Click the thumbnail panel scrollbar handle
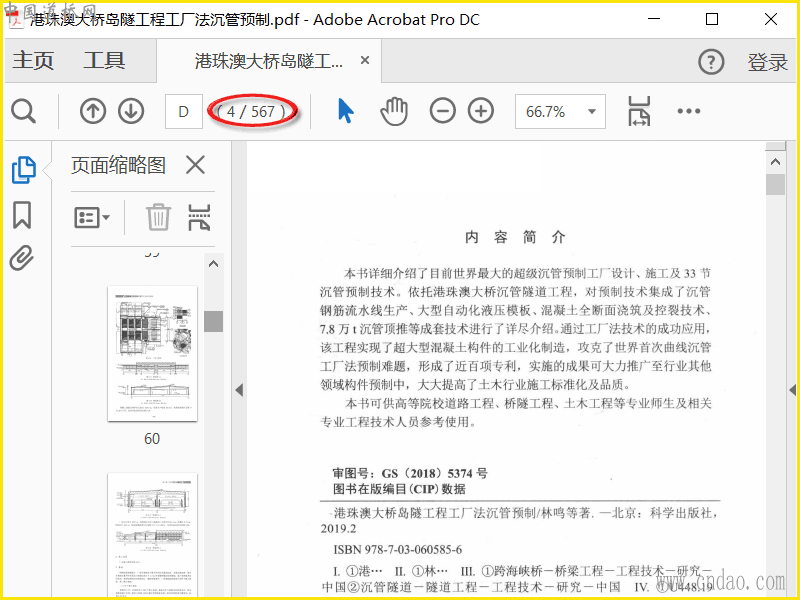 click(x=213, y=321)
